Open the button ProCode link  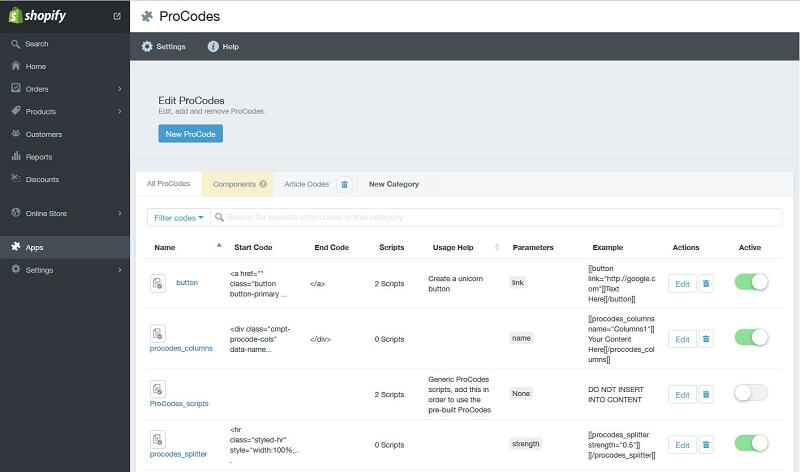point(187,282)
